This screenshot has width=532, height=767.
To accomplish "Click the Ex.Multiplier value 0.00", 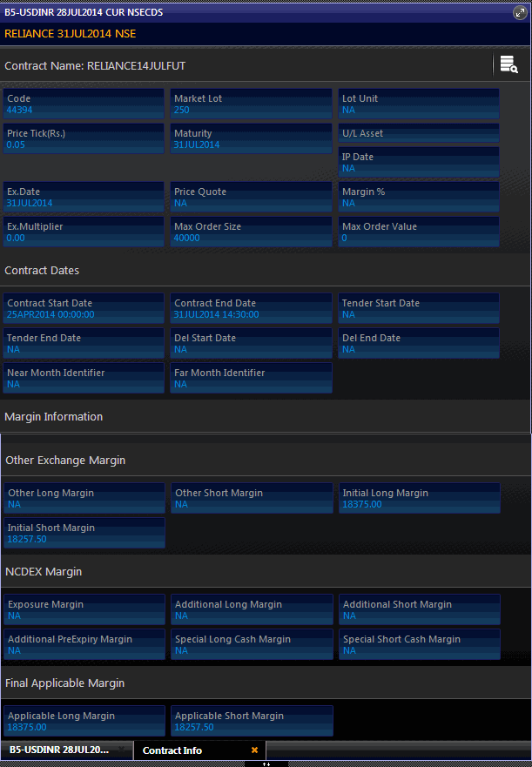I will coord(16,239).
